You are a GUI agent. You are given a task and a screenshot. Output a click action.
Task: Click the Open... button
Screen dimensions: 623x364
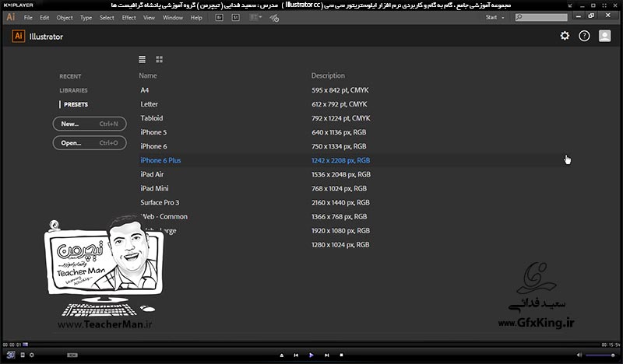tap(90, 143)
